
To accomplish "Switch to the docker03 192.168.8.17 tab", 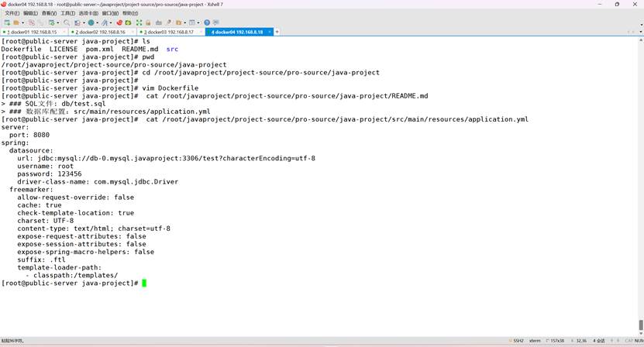I will tap(169, 32).
